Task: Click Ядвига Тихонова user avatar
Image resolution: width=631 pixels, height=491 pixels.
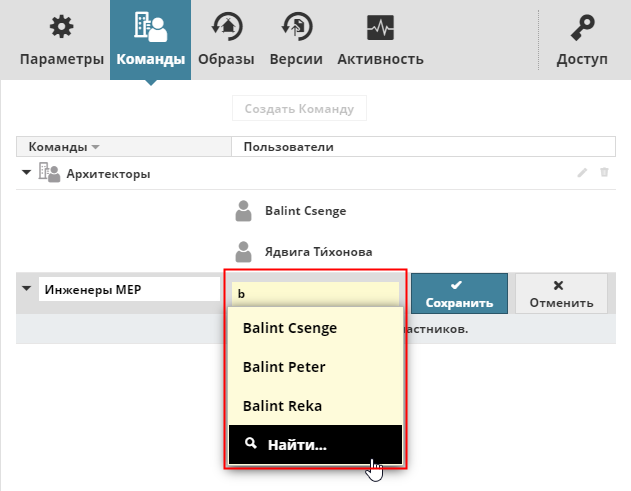Action: [x=243, y=252]
